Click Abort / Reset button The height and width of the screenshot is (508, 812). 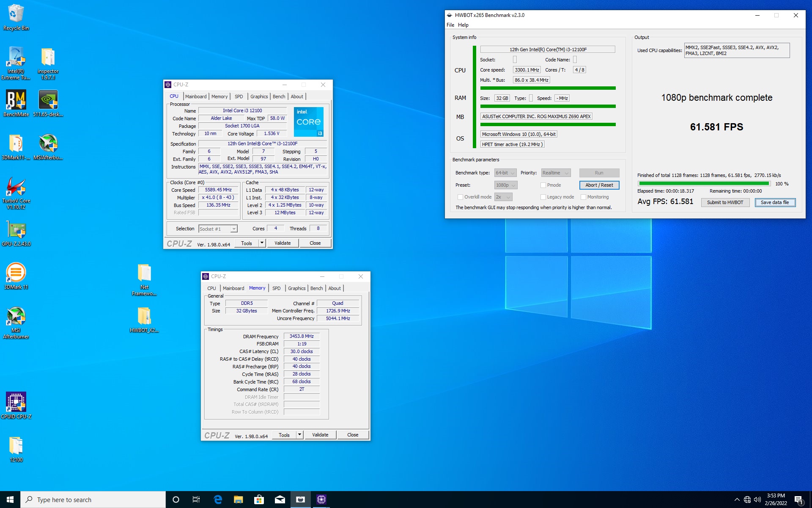tap(599, 185)
